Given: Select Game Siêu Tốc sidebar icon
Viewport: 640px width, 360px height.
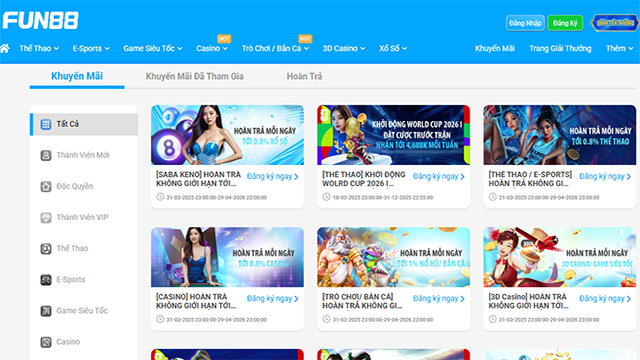Looking at the screenshot, I should (x=46, y=311).
